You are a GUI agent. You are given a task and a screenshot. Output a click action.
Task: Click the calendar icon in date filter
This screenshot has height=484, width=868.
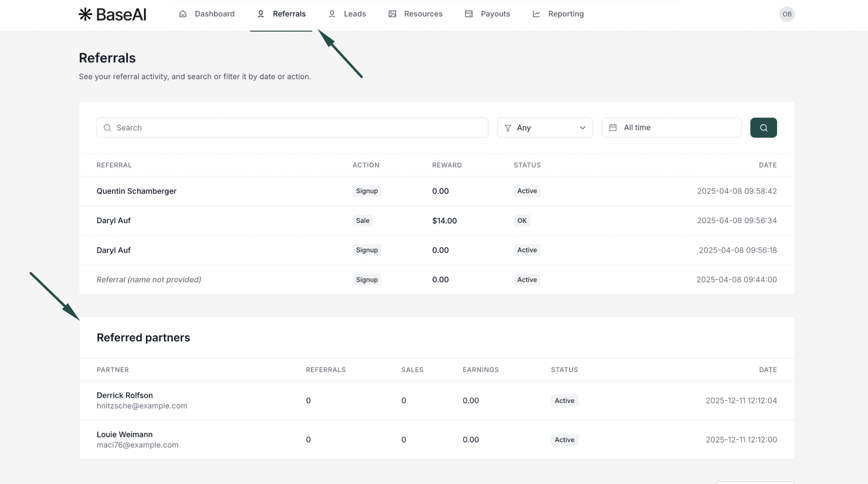tap(613, 128)
